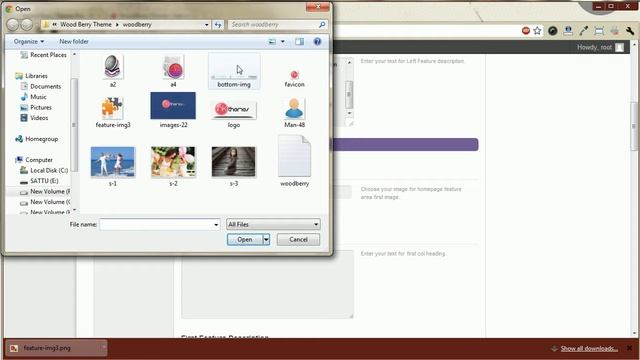This screenshot has height=360, width=640.
Task: Click New folder
Action: click(74, 42)
